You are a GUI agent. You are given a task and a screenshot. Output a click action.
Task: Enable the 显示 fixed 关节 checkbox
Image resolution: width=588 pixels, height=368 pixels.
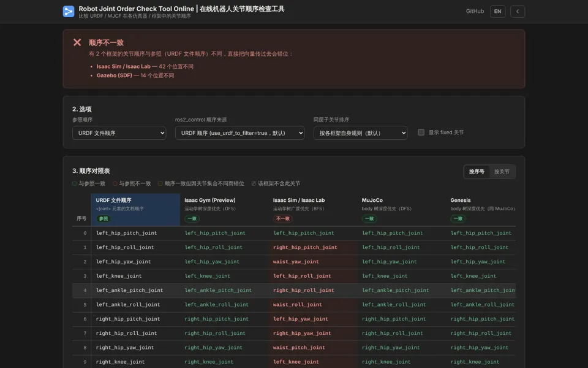coord(421,132)
